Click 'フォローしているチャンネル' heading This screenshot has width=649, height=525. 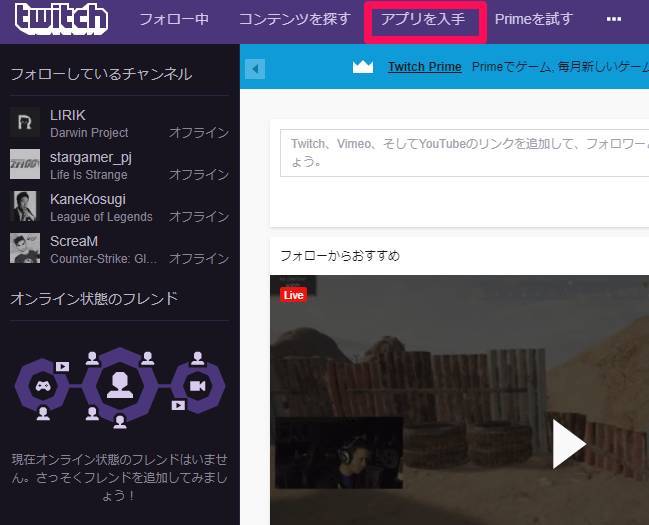click(101, 74)
